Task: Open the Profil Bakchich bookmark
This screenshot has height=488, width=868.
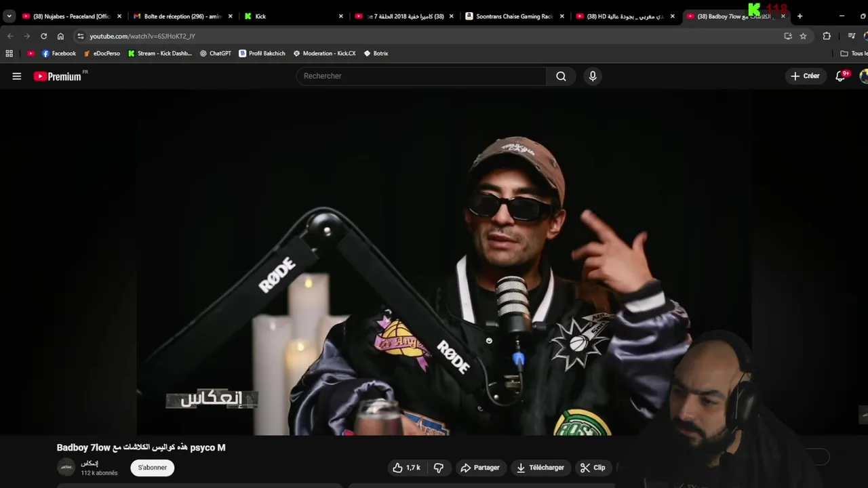Action: [262, 54]
